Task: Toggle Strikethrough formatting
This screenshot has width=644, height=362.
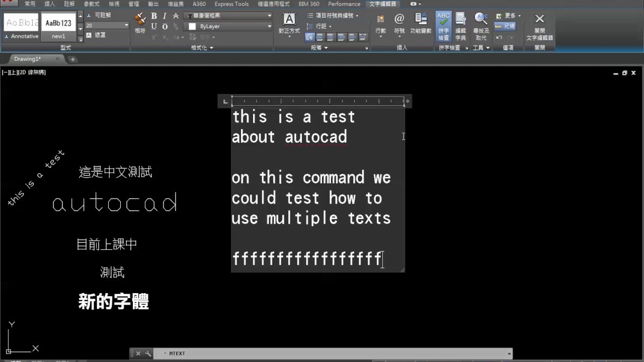Action: click(176, 16)
